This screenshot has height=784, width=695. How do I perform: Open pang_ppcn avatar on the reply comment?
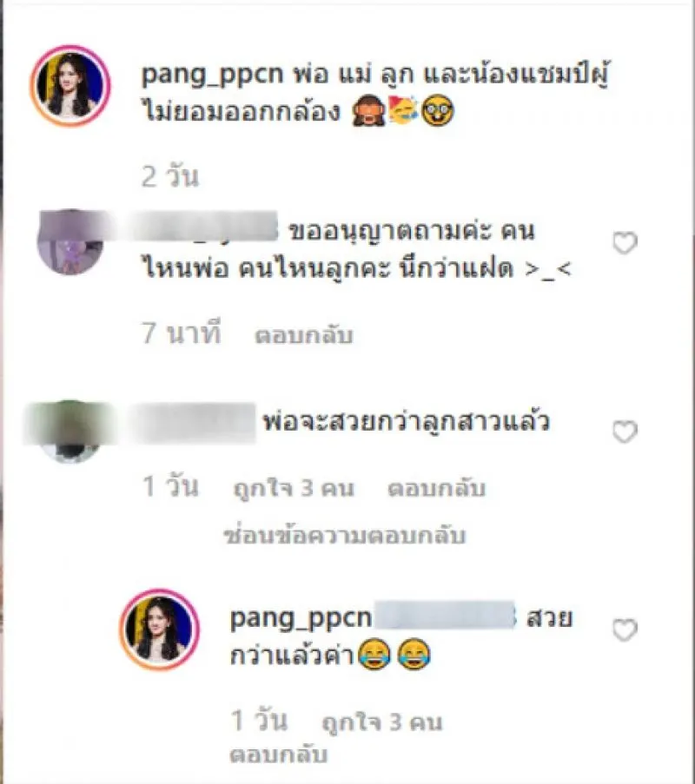pyautogui.click(x=160, y=629)
